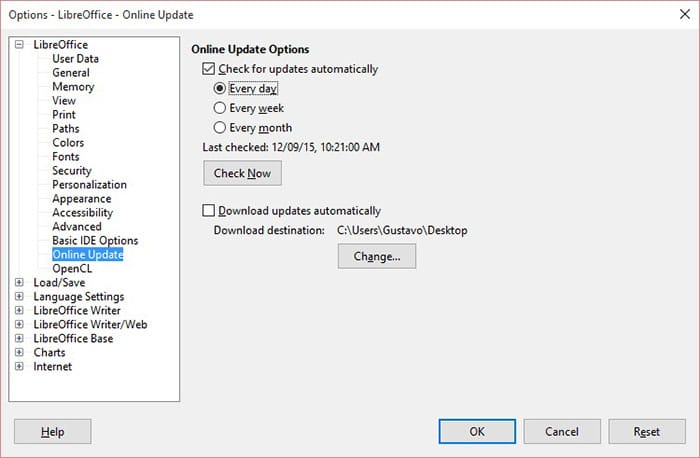The width and height of the screenshot is (700, 458).
Task: Open Help for this dialog
Action: (x=52, y=431)
